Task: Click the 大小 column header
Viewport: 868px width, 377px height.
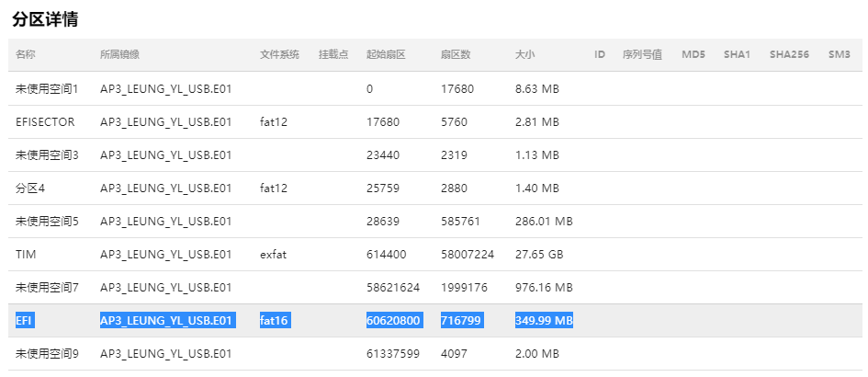Action: (524, 54)
